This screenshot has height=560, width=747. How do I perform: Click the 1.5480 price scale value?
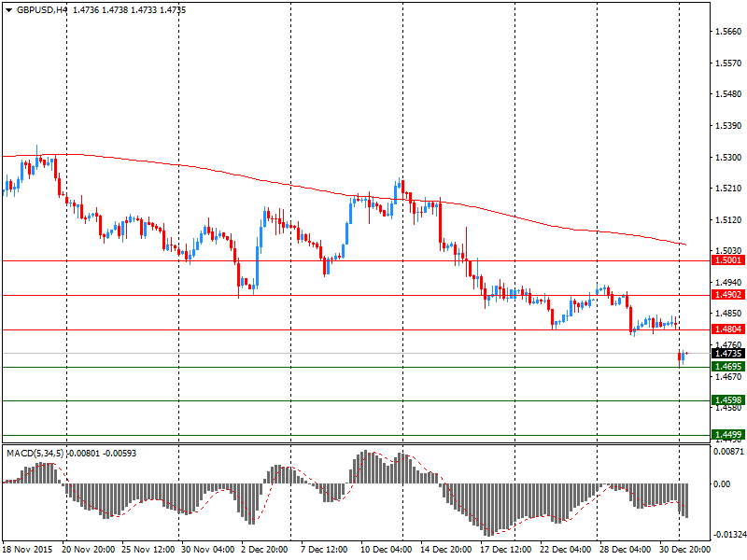tap(728, 94)
